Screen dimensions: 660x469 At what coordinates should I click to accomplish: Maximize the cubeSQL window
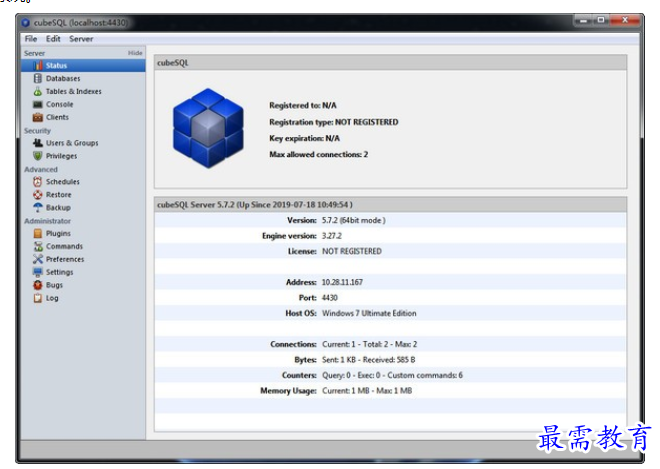(601, 20)
